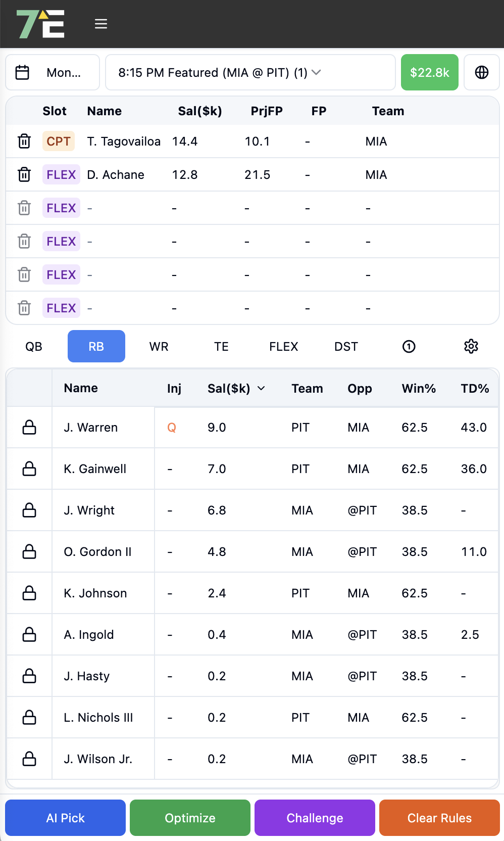Lock J. Warren into the lineup
The width and height of the screenshot is (504, 841).
coord(30,427)
